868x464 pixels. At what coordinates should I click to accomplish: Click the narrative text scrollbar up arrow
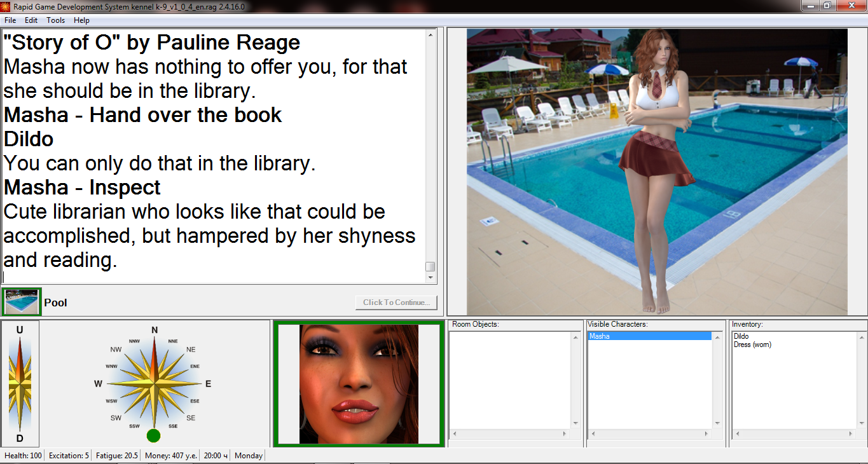tap(431, 34)
